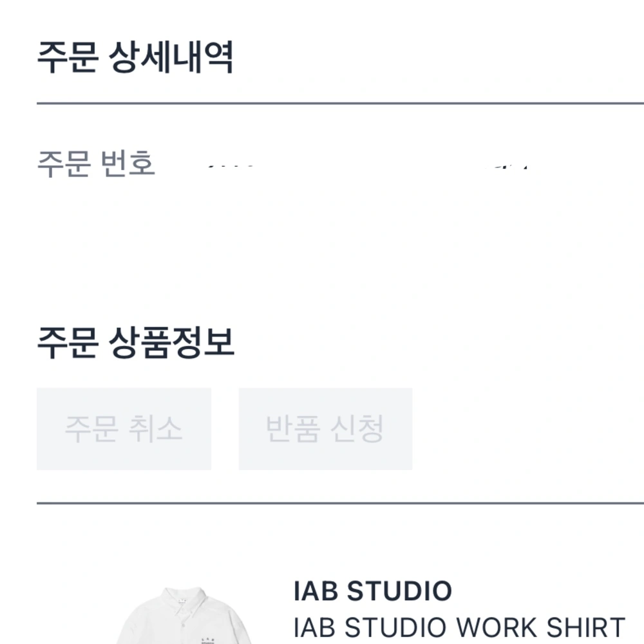Click the right fragment of the masked order number
644x644 pixels.
[507, 166]
